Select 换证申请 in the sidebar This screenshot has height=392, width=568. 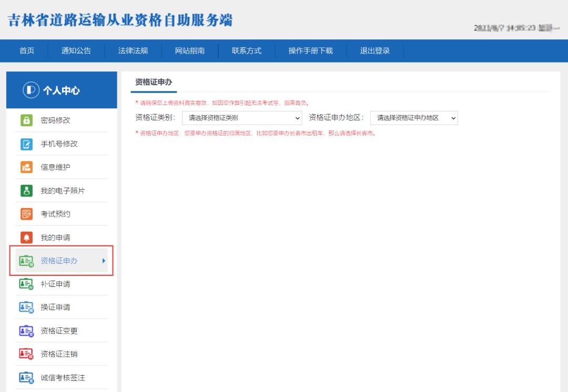(x=53, y=307)
